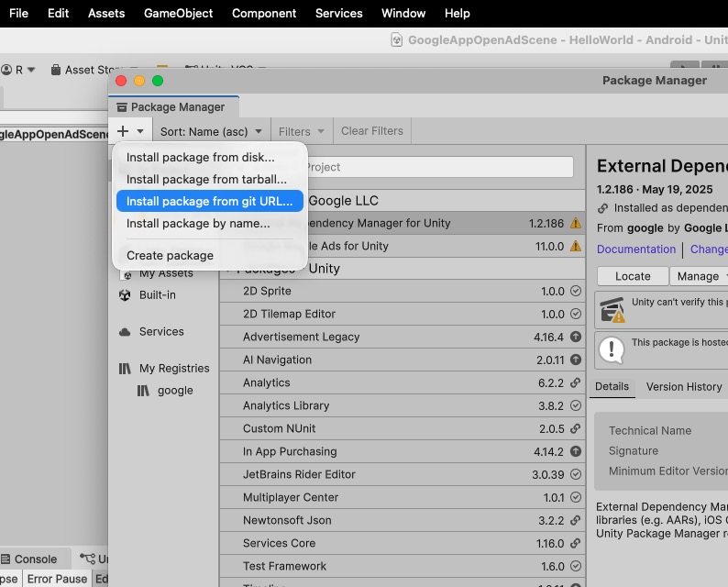Toggle the Error Pause console button
The width and height of the screenshot is (728, 587).
coord(57,579)
